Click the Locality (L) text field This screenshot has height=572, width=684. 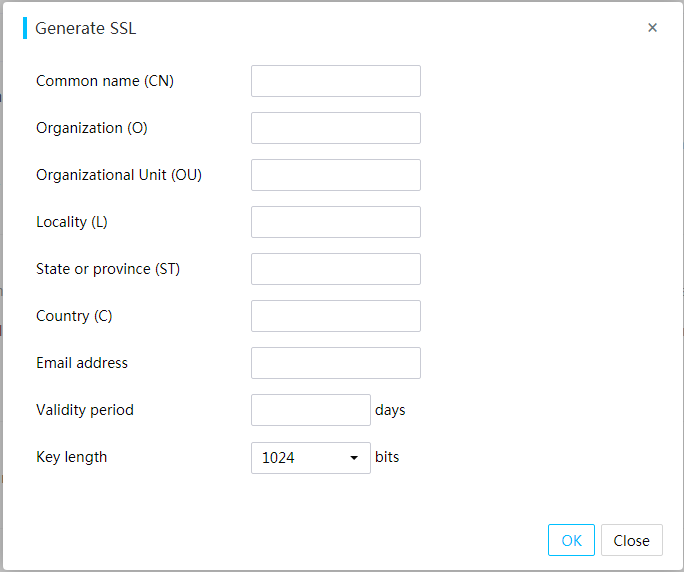click(x=335, y=222)
